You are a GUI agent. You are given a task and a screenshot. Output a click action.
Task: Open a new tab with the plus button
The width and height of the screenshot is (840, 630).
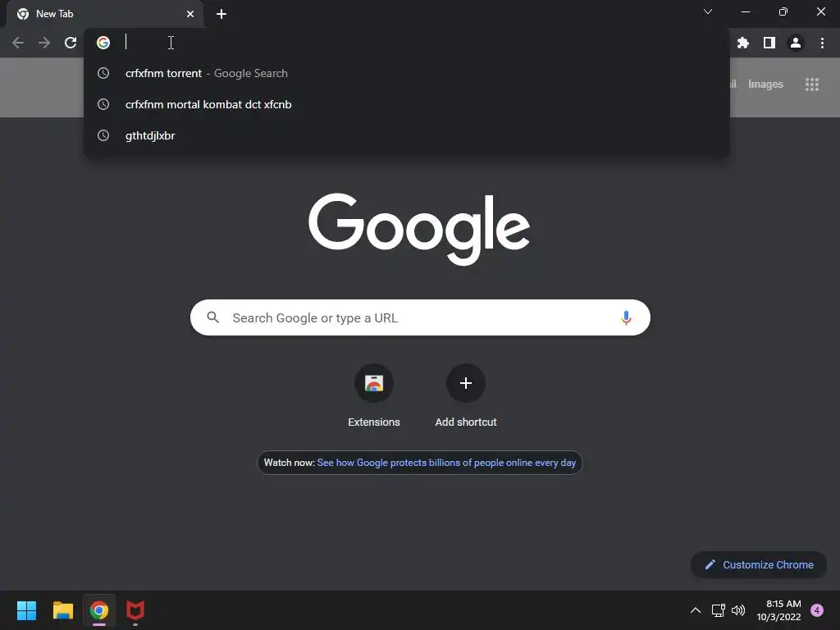pos(221,14)
